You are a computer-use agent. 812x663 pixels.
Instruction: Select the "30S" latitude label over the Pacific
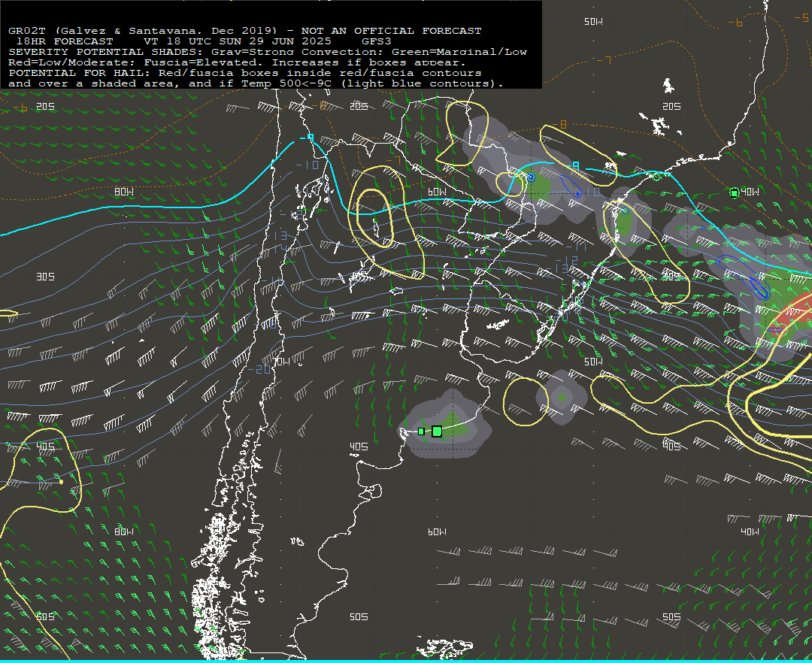click(x=46, y=277)
